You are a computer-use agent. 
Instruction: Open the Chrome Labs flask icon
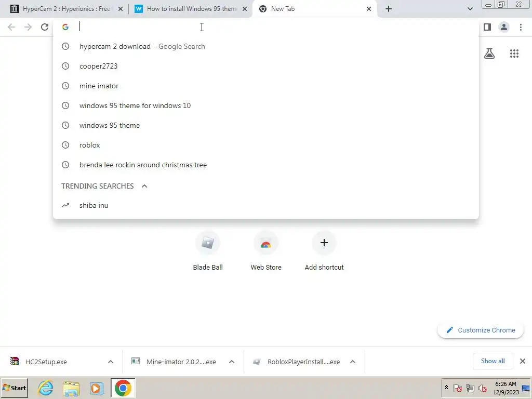pos(489,54)
